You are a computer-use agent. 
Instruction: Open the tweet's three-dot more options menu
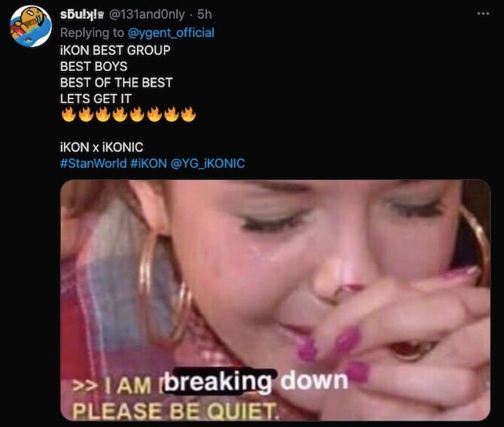[483, 14]
